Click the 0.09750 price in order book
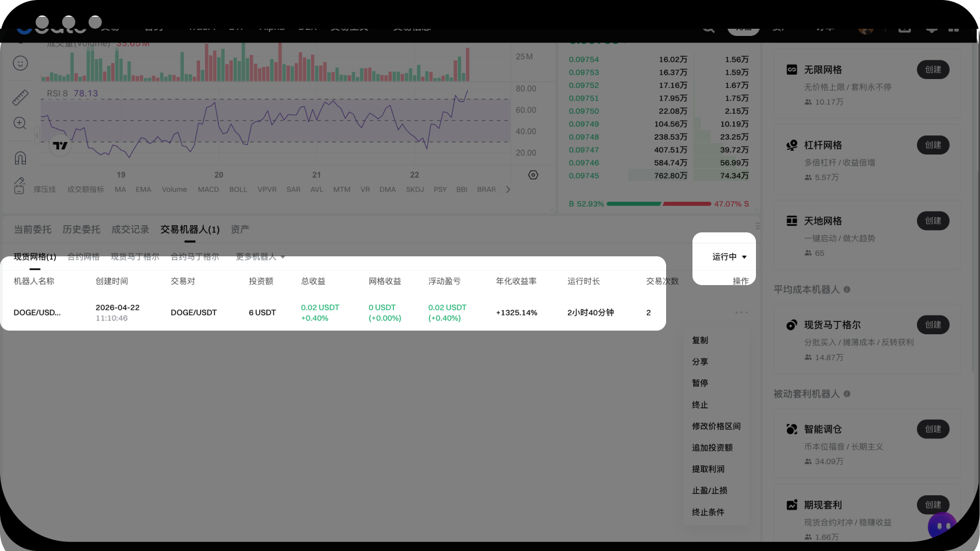This screenshot has height=551, width=980. click(583, 111)
